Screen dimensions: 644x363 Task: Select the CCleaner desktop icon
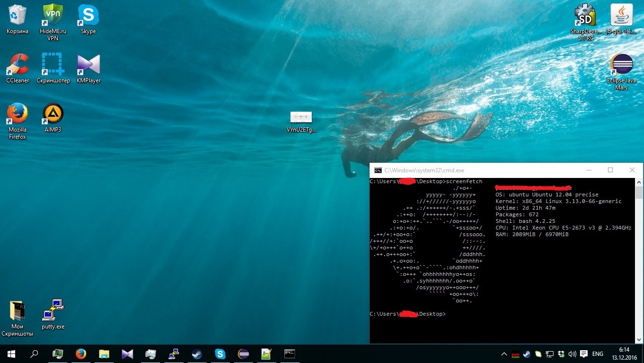tap(18, 69)
